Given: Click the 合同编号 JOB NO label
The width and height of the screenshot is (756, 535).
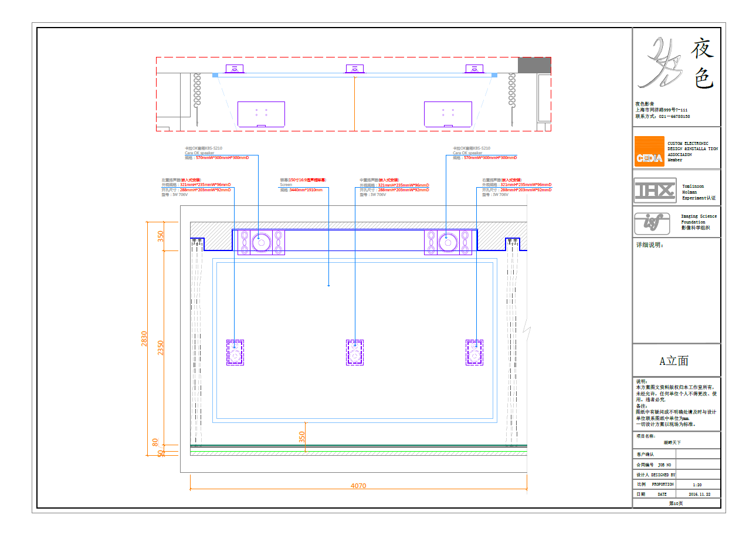Looking at the screenshot, I should (x=654, y=464).
